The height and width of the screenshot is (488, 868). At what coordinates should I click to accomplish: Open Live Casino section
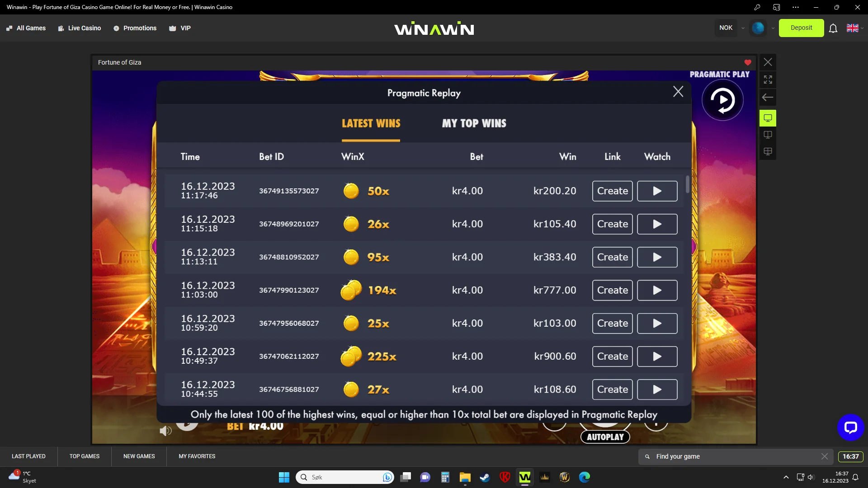(x=80, y=28)
